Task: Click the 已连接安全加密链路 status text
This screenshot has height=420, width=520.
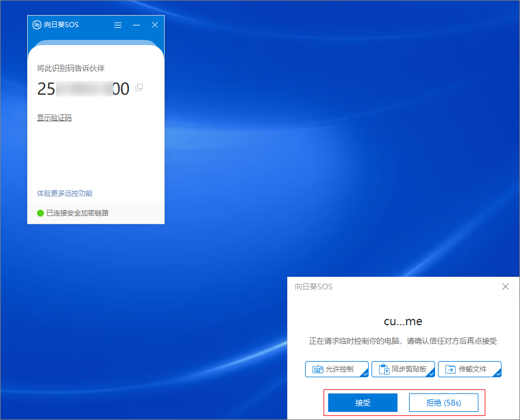Action: (x=77, y=213)
